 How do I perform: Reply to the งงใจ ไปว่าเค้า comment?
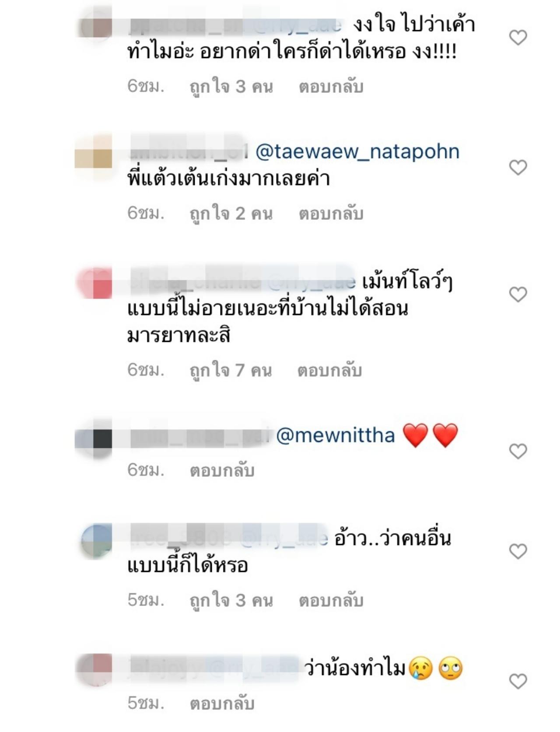[x=331, y=87]
